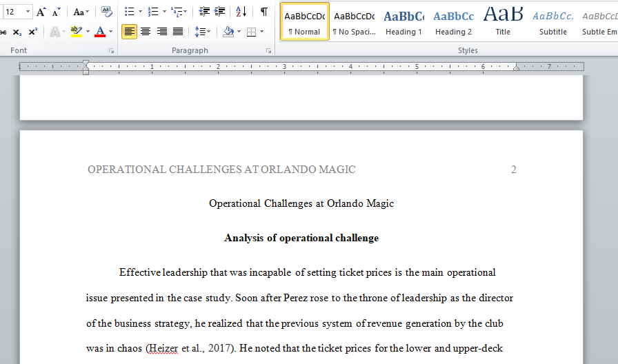Viewport: 618px width, 364px height.
Task: Open the Change Case Aa button
Action: click(x=81, y=12)
